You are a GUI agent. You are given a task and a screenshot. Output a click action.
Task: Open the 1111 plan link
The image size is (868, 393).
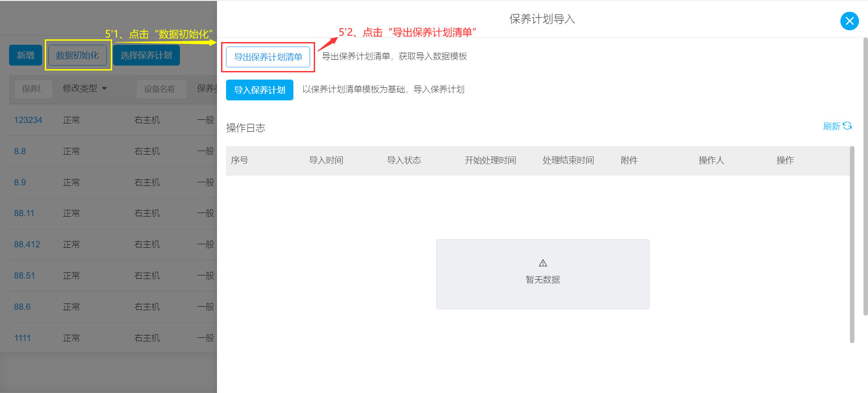[x=22, y=338]
